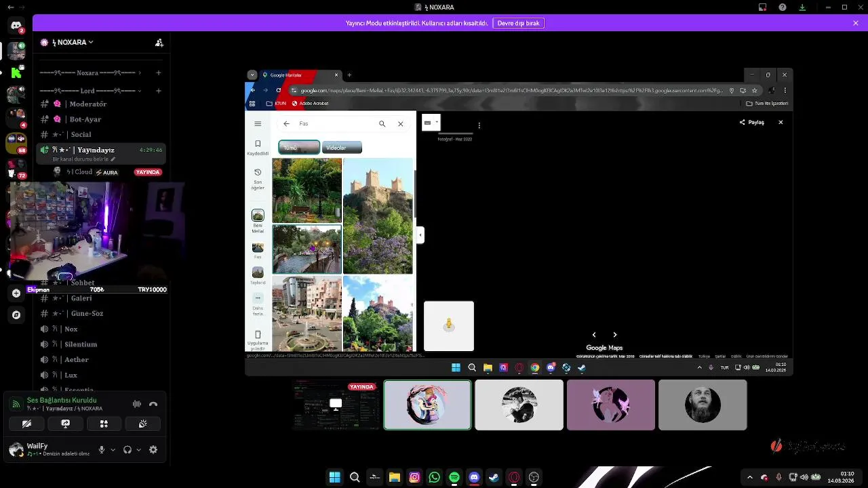Select the Tümü tab in streamed Maps
868x488 pixels.
(299, 148)
